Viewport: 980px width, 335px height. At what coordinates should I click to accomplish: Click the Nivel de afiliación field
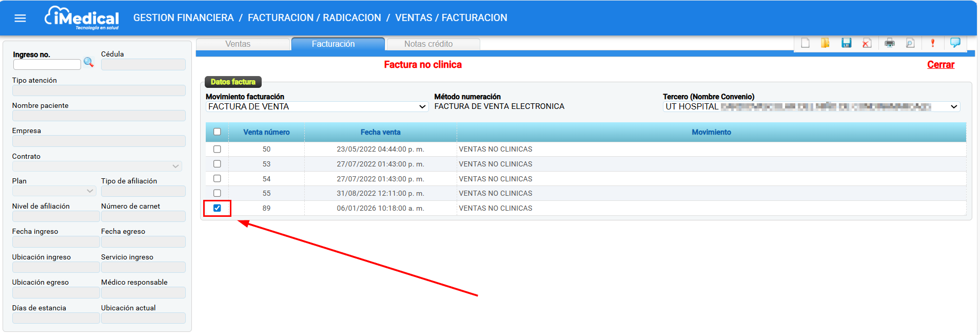(56, 216)
